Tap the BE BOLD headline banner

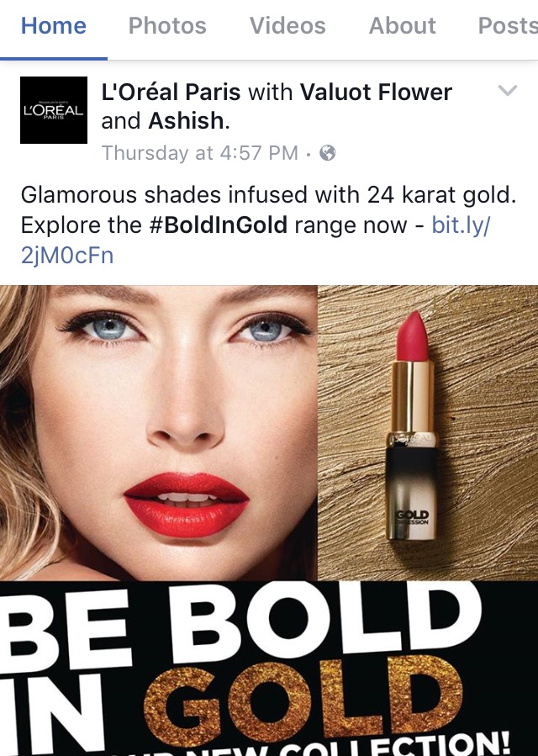click(x=241, y=622)
